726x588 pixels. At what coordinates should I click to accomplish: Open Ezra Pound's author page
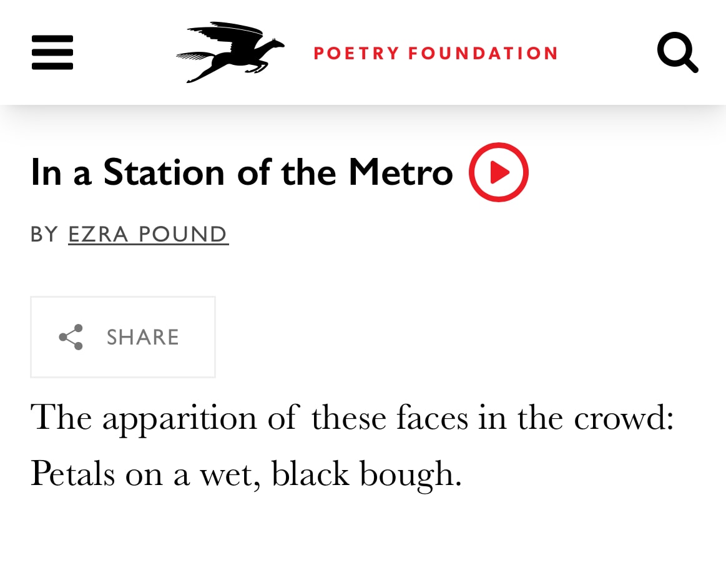click(148, 234)
